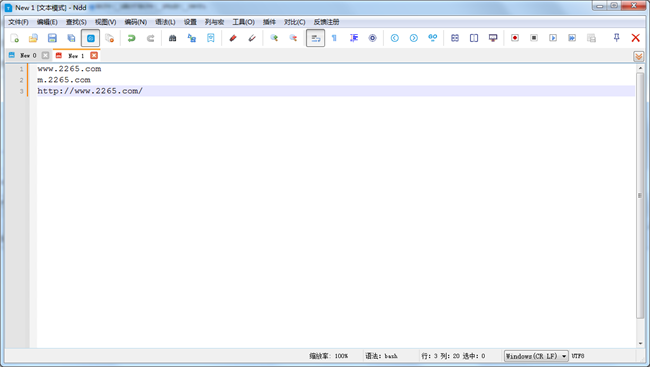This screenshot has height=367, width=650.
Task: Click the close-file toolbar icon
Action: pos(109,38)
